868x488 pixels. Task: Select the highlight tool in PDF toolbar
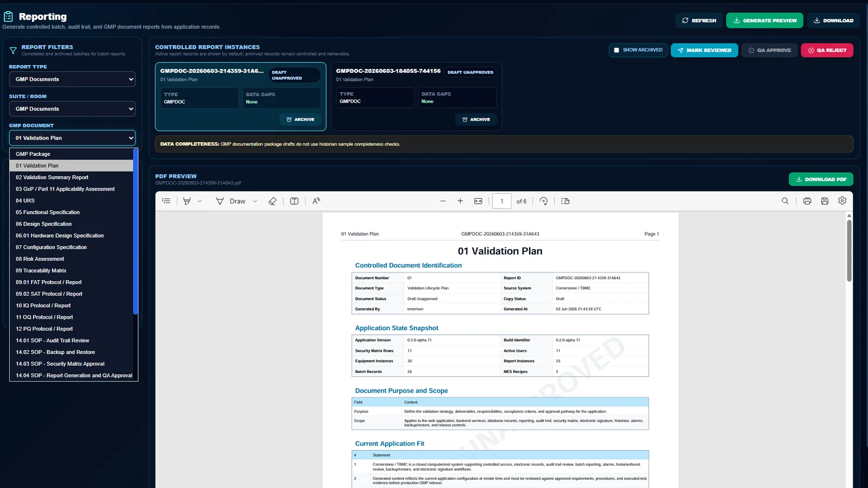[x=187, y=201]
